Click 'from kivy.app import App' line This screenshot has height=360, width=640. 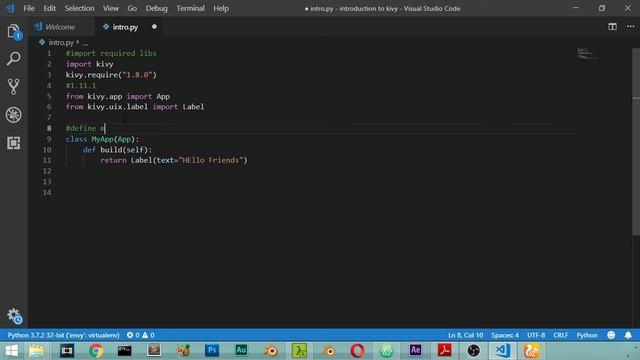[118, 96]
